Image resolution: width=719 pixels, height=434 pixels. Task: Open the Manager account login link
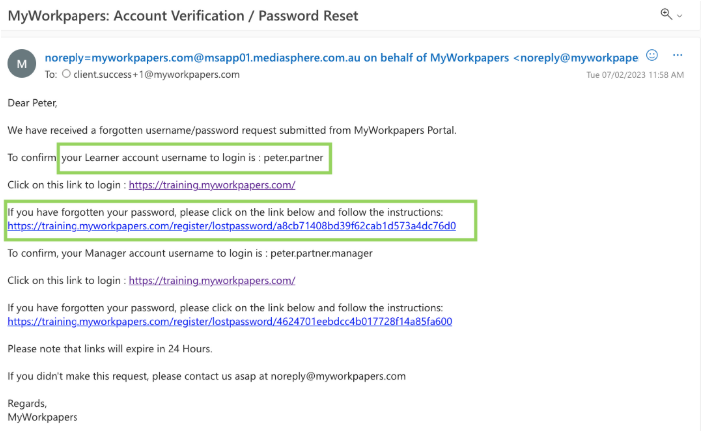click(x=211, y=281)
